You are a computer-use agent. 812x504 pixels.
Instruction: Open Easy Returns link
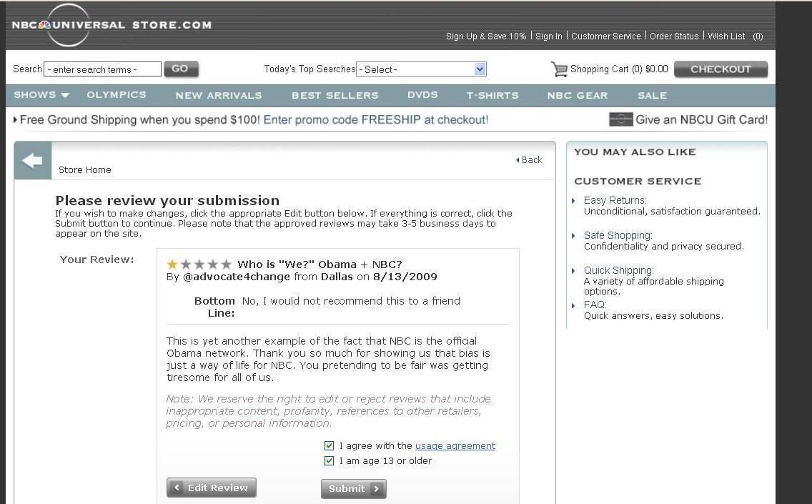(615, 200)
